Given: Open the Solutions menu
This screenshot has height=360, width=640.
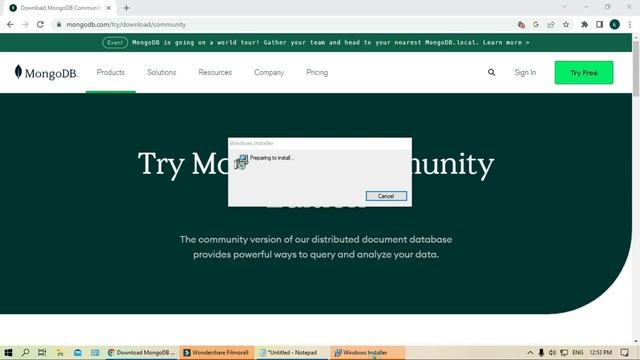Looking at the screenshot, I should pos(162,73).
